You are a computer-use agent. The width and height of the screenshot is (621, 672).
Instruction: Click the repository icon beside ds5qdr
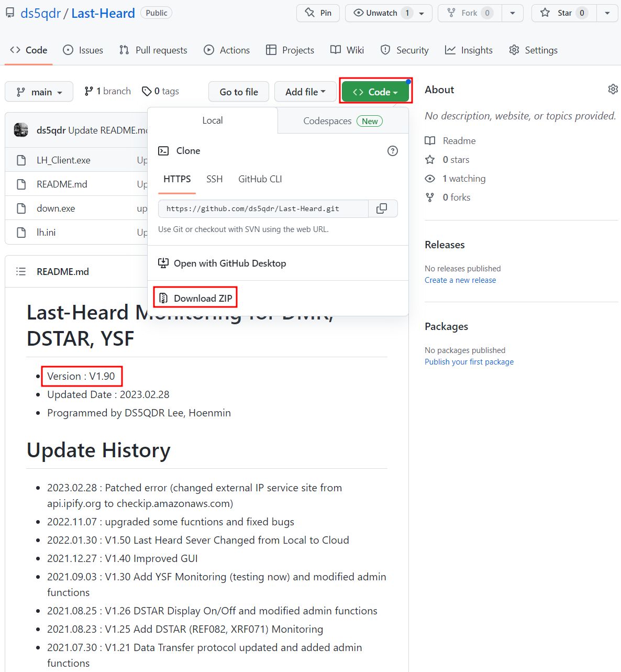[10, 13]
